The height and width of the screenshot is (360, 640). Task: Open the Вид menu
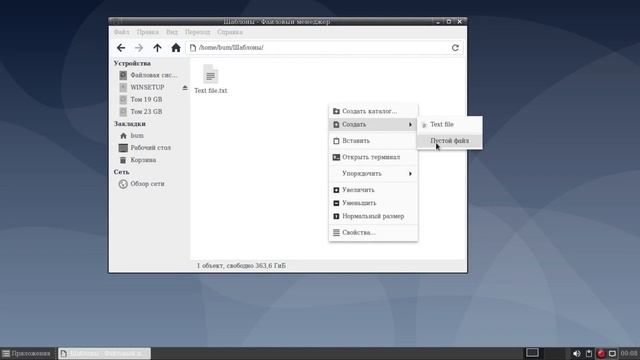point(172,32)
